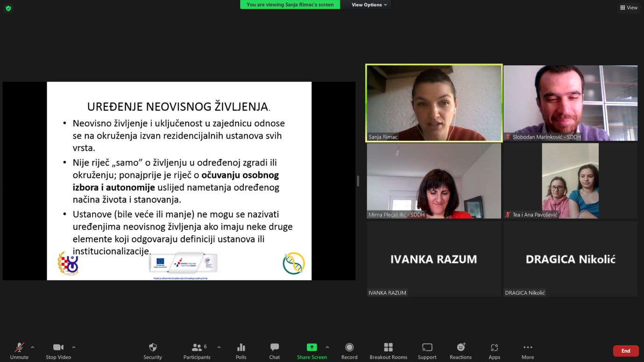Open the Polls panel

pos(241,348)
